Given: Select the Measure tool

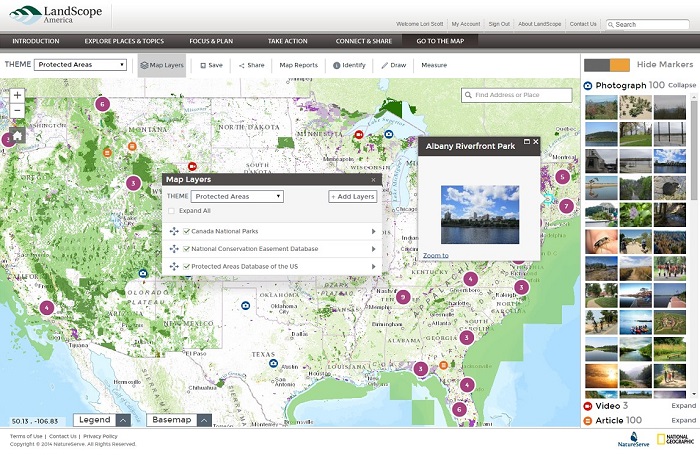Looking at the screenshot, I should tap(434, 65).
